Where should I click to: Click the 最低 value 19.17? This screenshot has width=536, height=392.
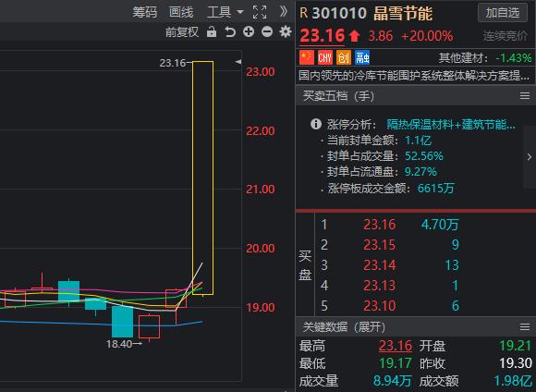click(396, 363)
